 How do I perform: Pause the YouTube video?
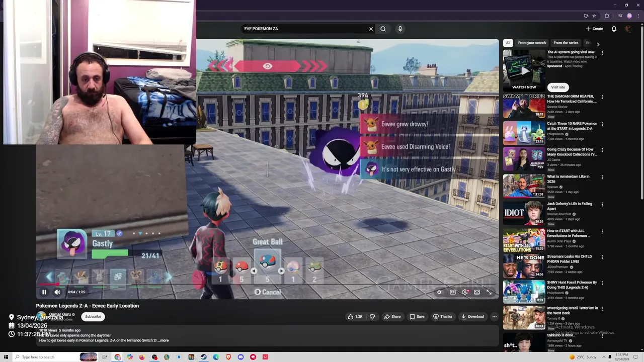(44, 292)
